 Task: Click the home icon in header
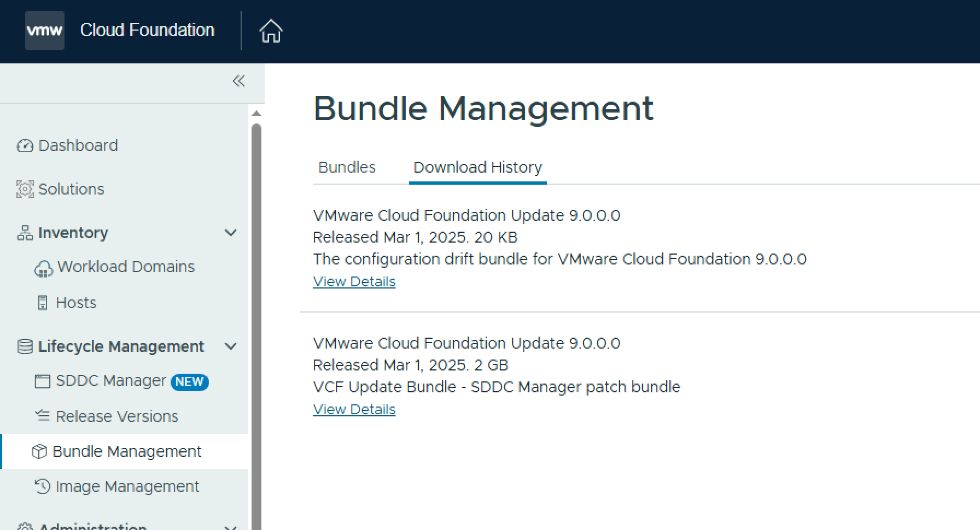271,31
